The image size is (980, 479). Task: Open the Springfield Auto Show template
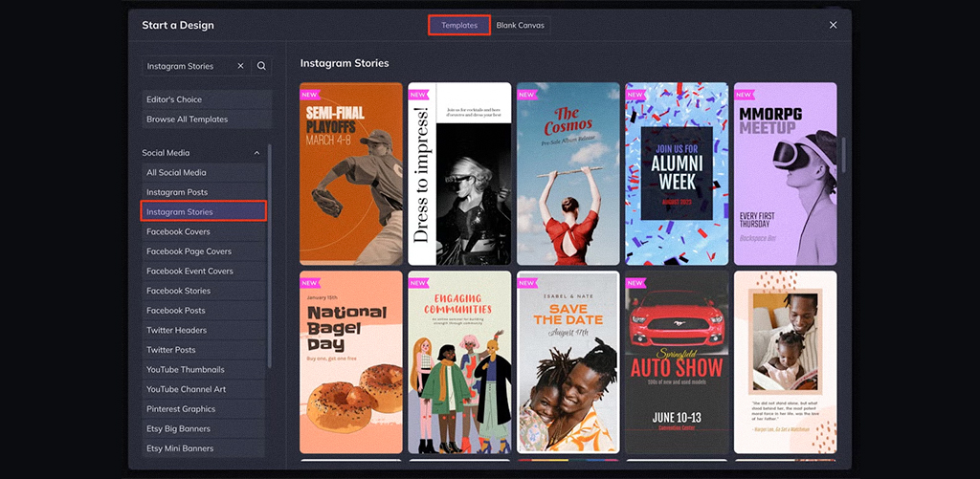(x=676, y=361)
